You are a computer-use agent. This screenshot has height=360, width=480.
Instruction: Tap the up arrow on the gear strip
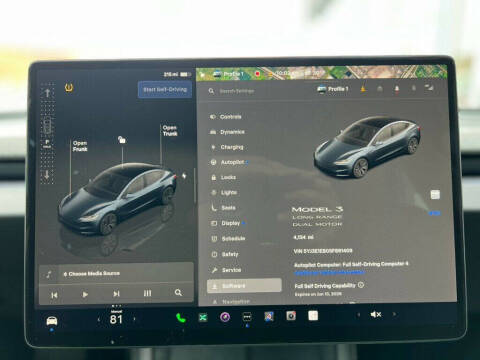click(x=47, y=93)
